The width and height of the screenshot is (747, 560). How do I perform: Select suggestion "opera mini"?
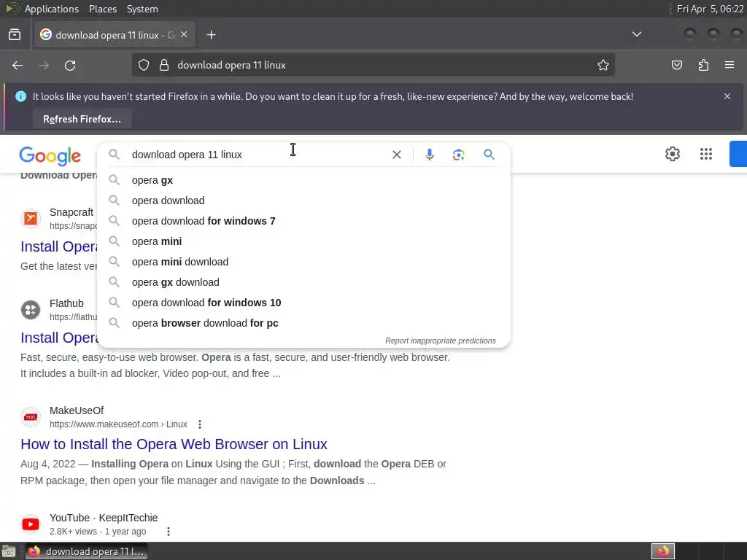click(303, 241)
